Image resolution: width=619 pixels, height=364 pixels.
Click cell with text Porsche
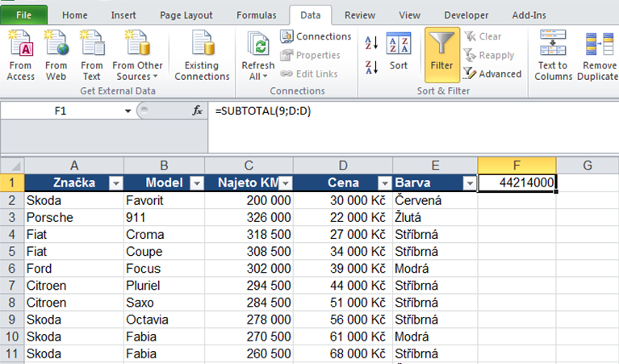coord(74,218)
